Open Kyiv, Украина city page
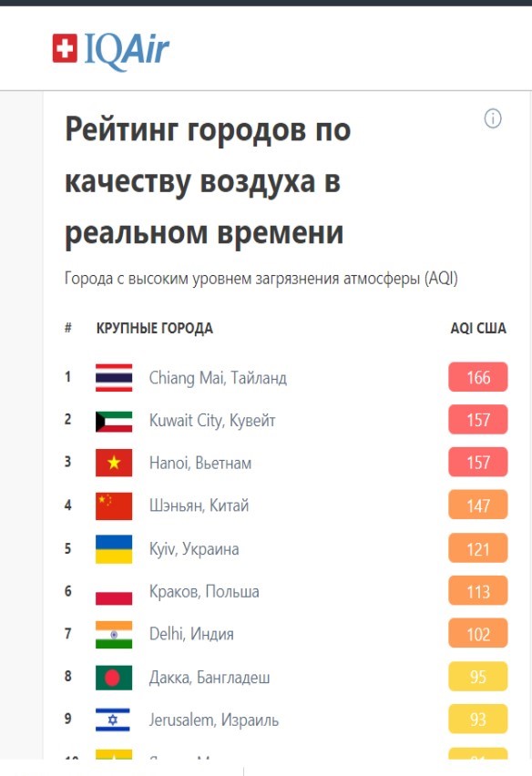Image resolution: width=532 pixels, height=776 pixels. tap(195, 548)
